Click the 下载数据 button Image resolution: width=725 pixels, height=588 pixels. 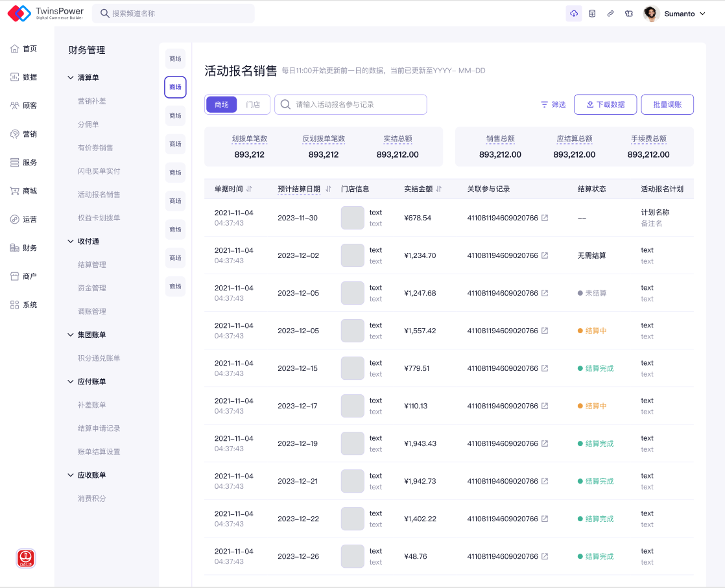[605, 104]
